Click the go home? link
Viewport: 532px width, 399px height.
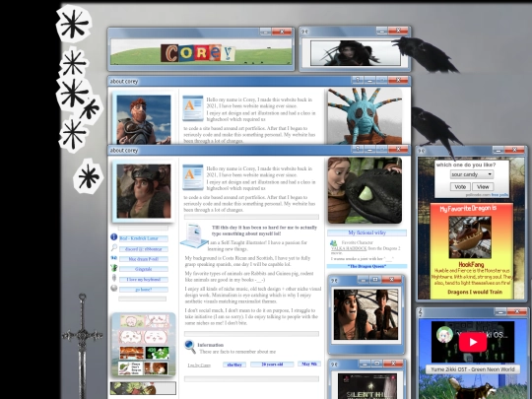point(144,290)
